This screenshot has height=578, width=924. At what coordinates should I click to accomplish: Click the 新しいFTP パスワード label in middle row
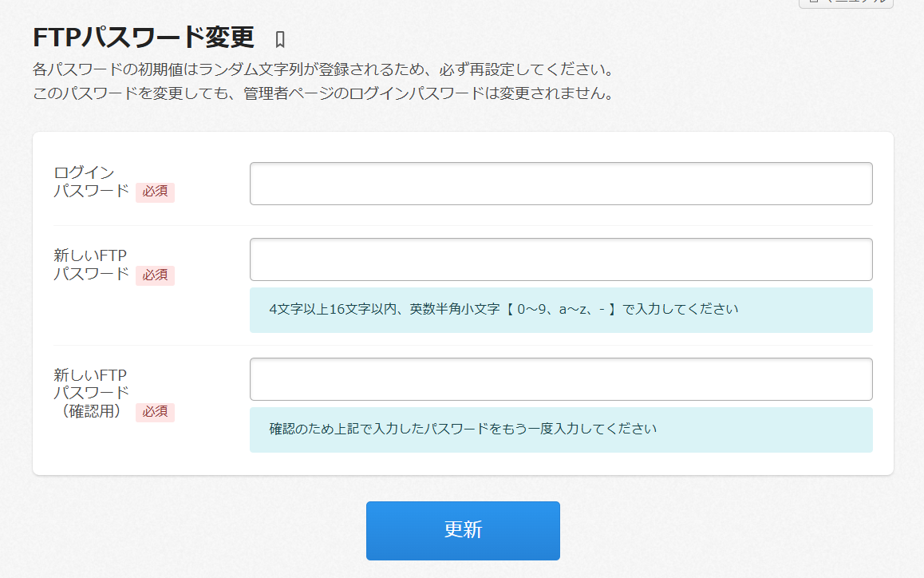(90, 265)
